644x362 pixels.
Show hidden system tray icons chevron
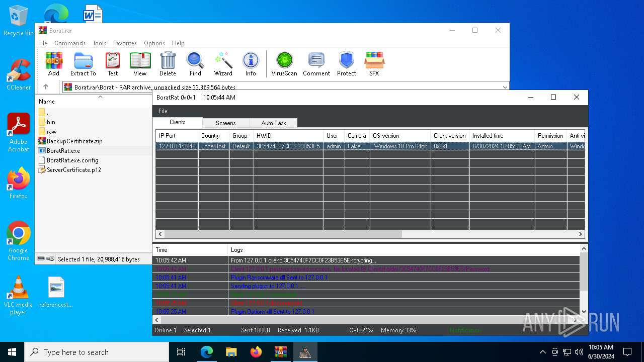(x=542, y=352)
